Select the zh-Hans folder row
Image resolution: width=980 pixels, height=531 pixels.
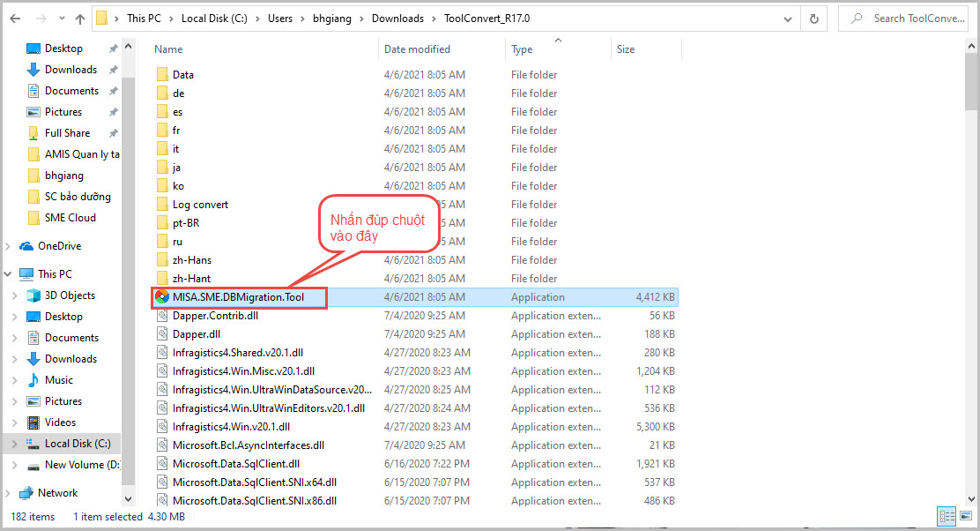pyautogui.click(x=415, y=260)
